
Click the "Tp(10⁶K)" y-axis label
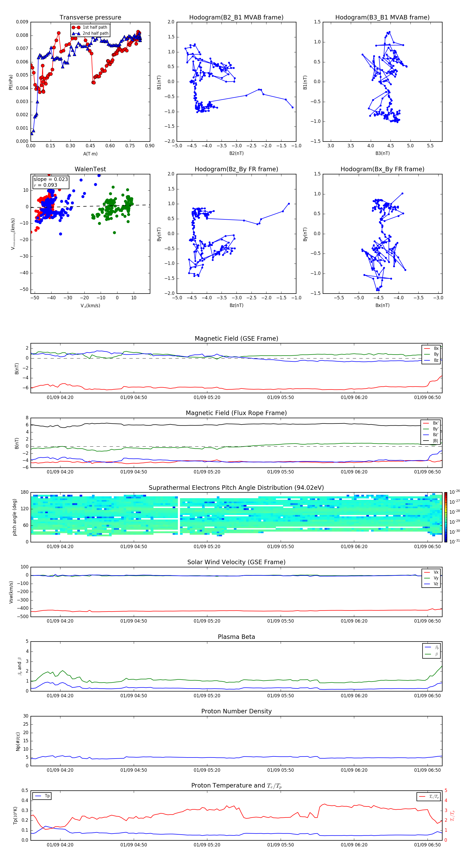(15, 815)
